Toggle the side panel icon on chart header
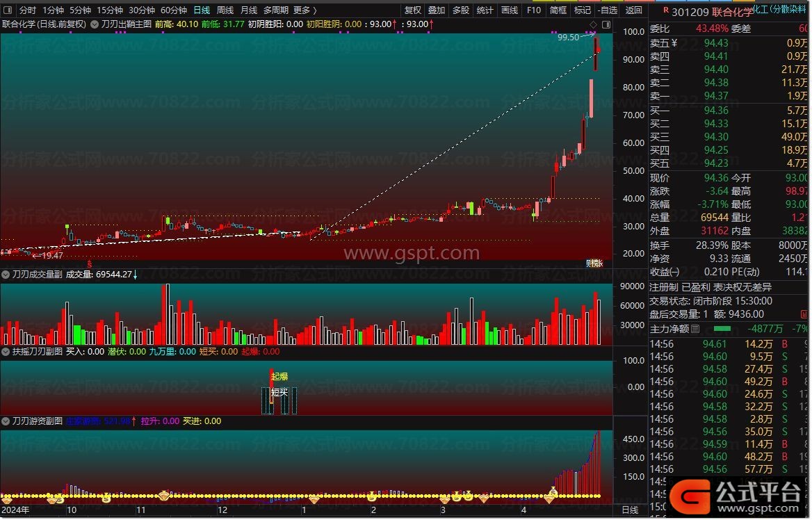 click(606, 24)
